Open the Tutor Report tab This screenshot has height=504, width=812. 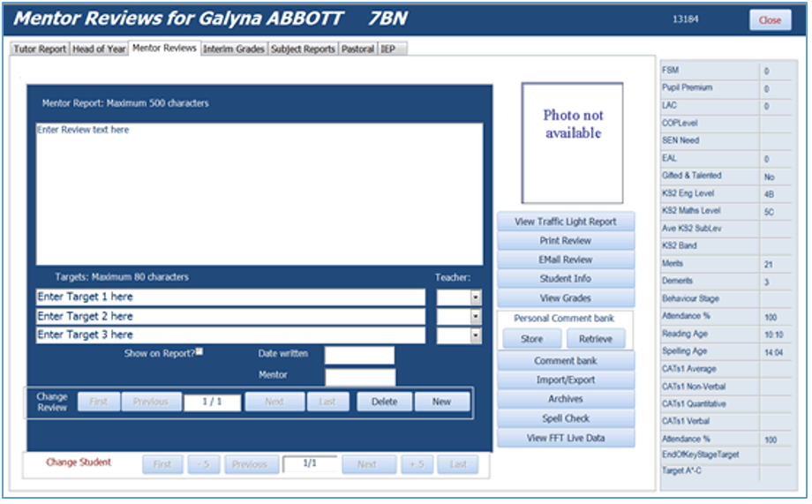[x=40, y=49]
